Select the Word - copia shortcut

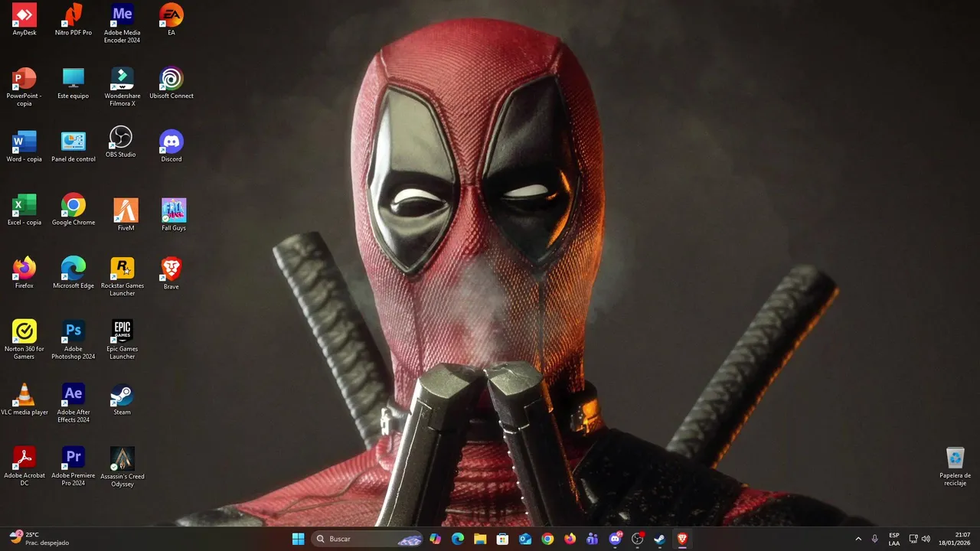click(24, 147)
